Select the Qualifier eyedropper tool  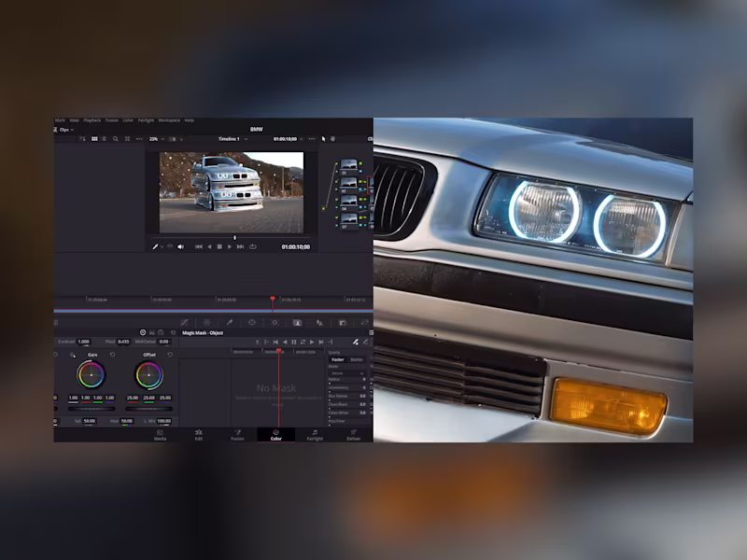(x=231, y=322)
